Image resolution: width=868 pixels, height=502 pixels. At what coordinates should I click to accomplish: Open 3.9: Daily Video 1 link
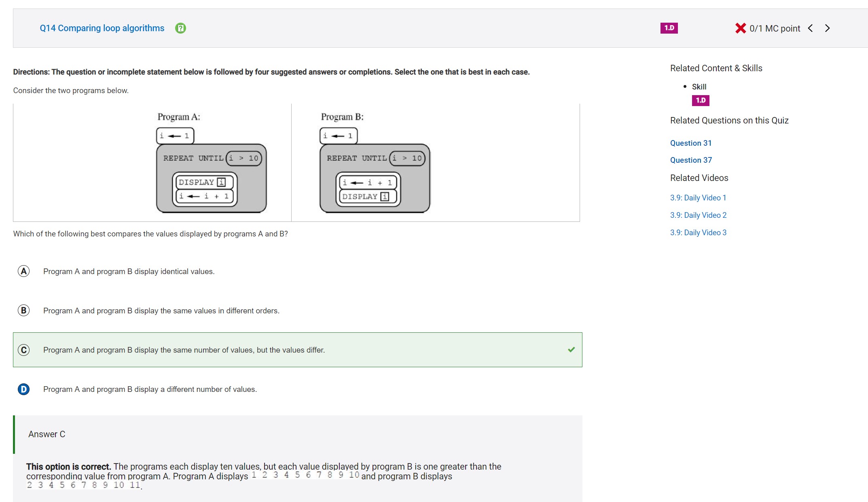[x=698, y=198]
